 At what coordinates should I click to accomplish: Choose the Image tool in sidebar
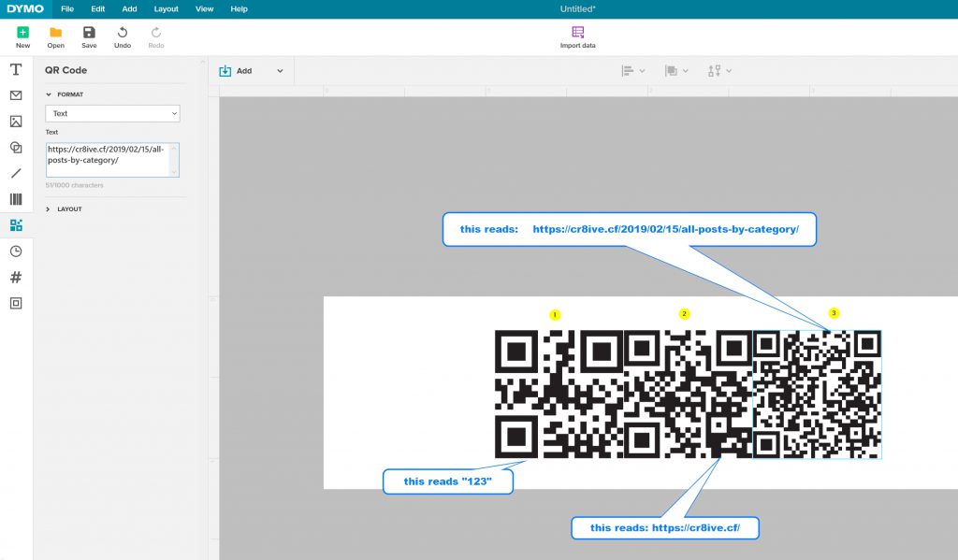[x=16, y=122]
